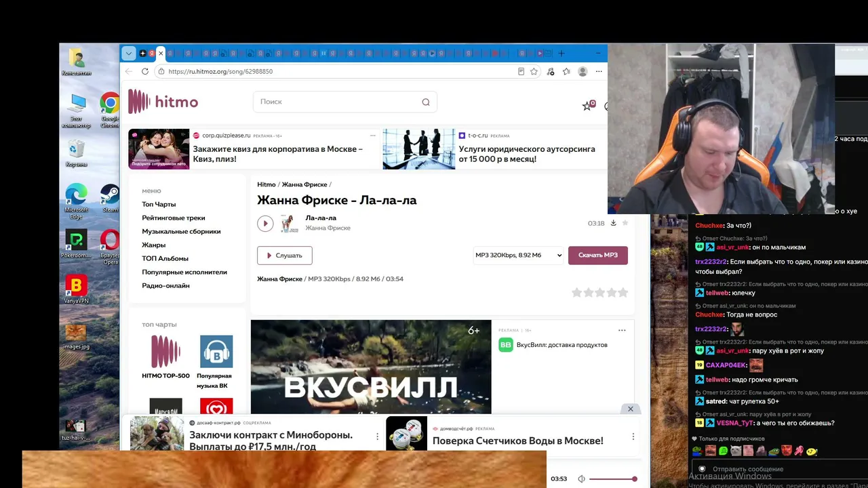Go back using the browser back arrow
This screenshot has width=868, height=488.
tap(129, 71)
